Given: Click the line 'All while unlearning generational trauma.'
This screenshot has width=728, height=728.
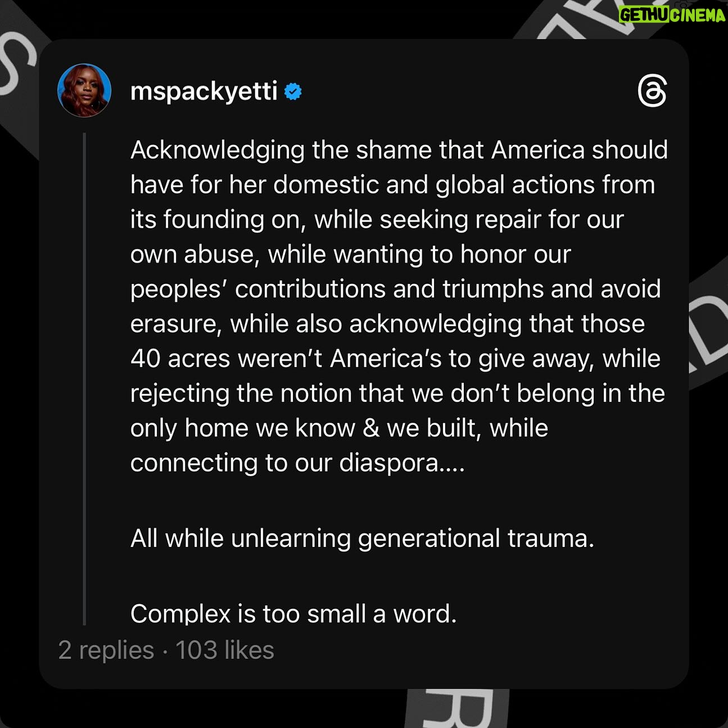Looking at the screenshot, I should pos(362,539).
